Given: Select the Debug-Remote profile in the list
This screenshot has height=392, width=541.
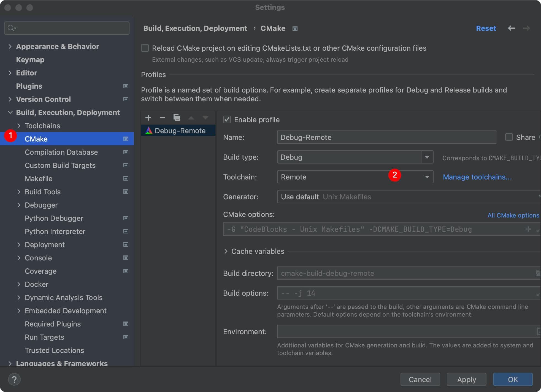Looking at the screenshot, I should click(x=180, y=131).
